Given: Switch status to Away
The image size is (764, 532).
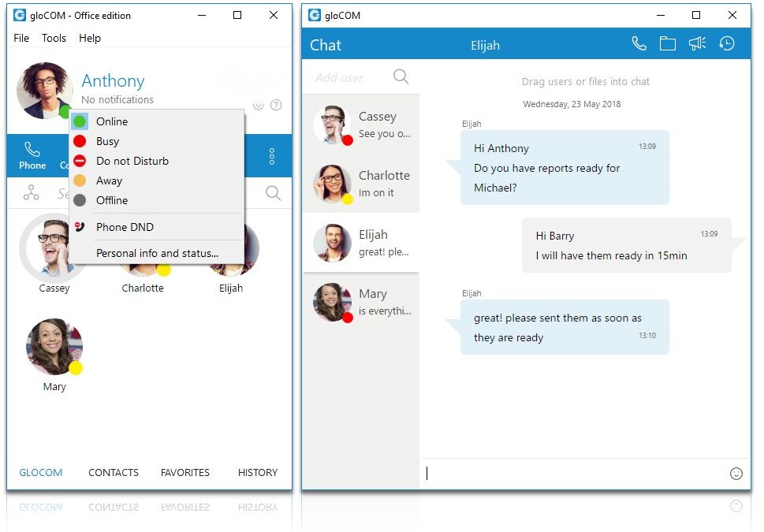Looking at the screenshot, I should (x=109, y=180).
